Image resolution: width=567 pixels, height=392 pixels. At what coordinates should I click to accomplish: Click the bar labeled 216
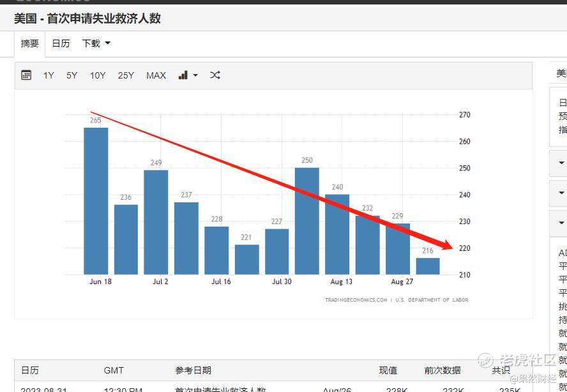pos(428,266)
